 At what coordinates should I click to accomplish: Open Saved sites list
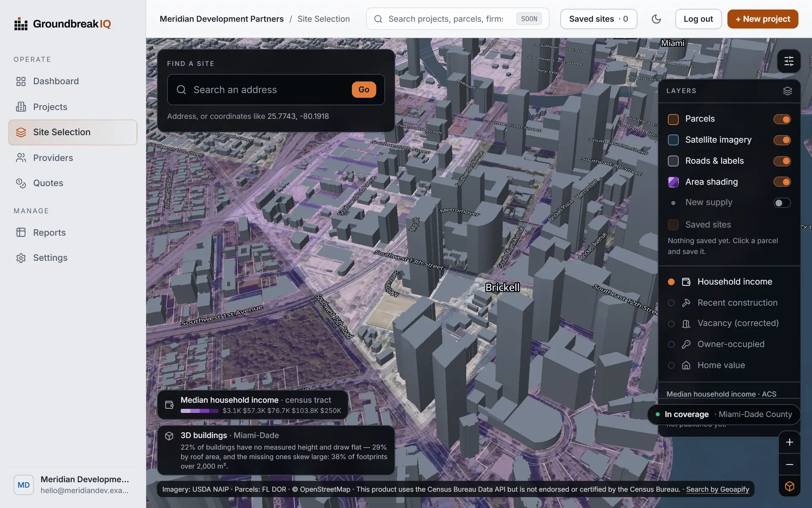pyautogui.click(x=598, y=19)
